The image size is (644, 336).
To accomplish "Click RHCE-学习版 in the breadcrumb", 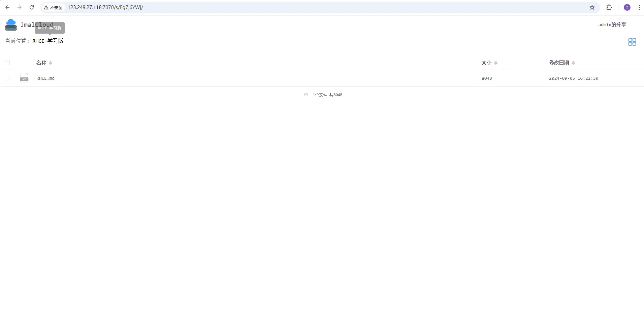I will (48, 41).
